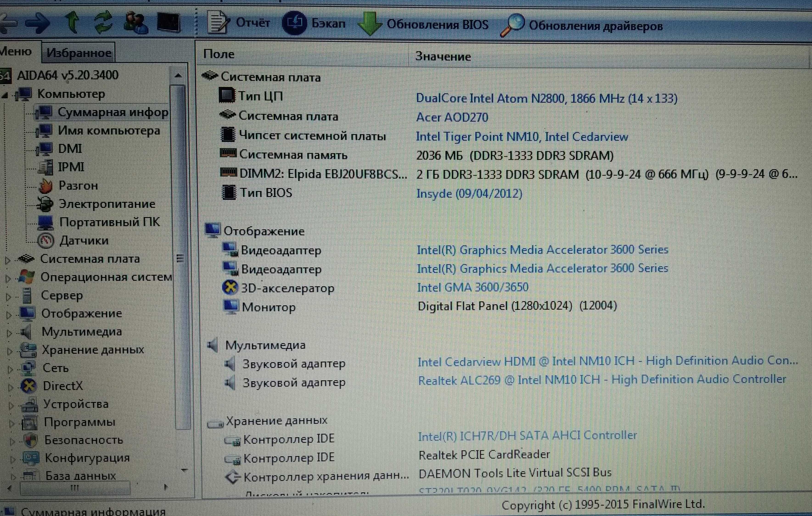
Task: Select the Датчики gauge icon
Action: [45, 240]
